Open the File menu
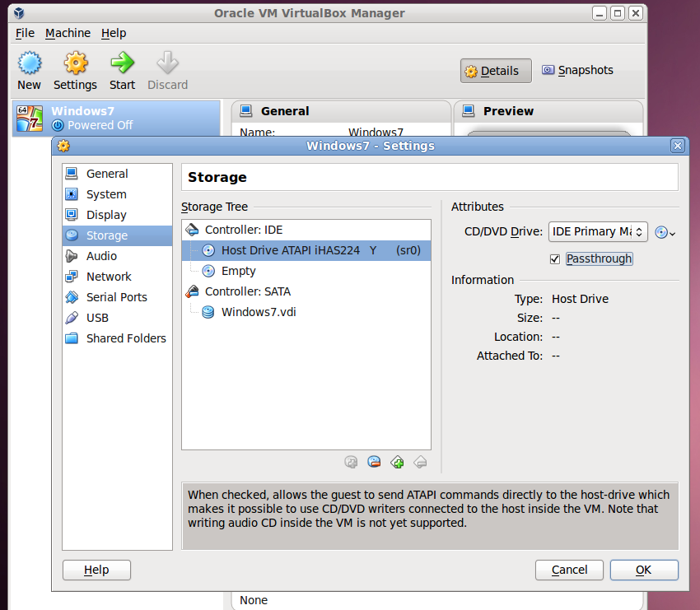700x610 pixels. click(25, 33)
